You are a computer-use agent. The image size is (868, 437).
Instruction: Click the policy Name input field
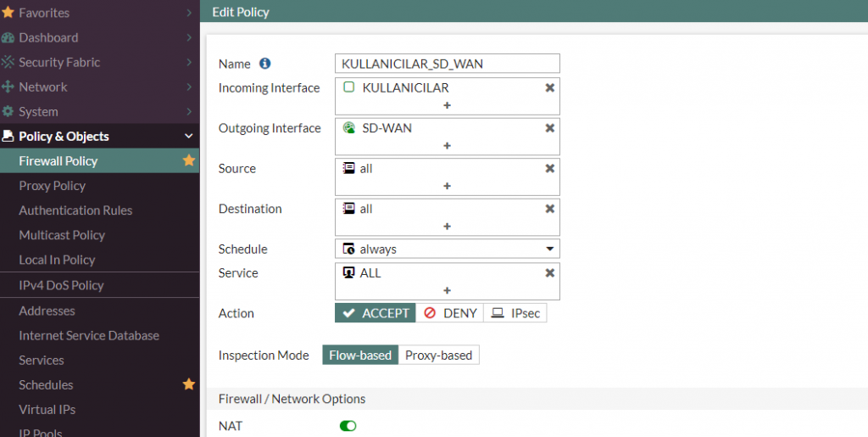(x=448, y=64)
